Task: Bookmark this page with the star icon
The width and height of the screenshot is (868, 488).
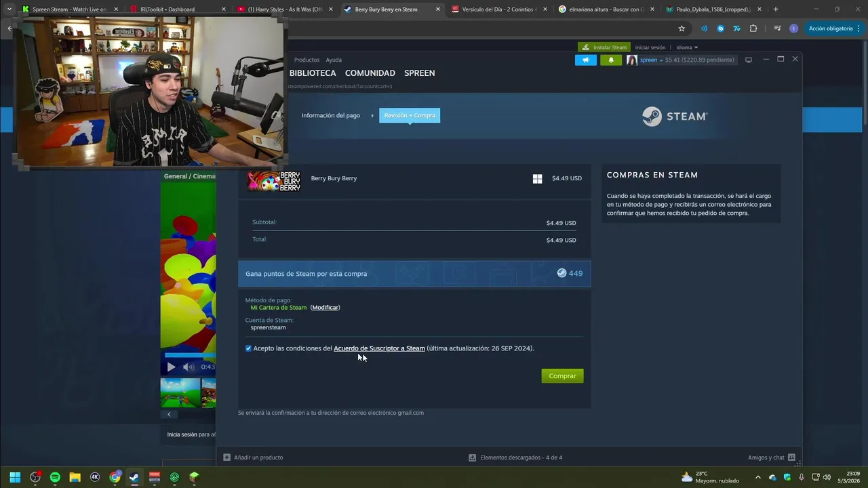Action: [682, 28]
